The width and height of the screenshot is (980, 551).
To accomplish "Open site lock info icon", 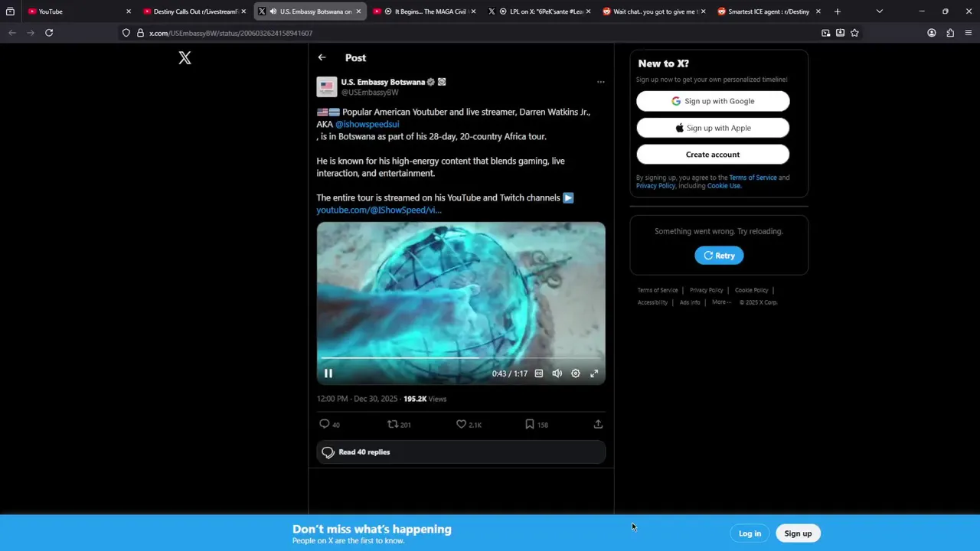I will point(140,33).
